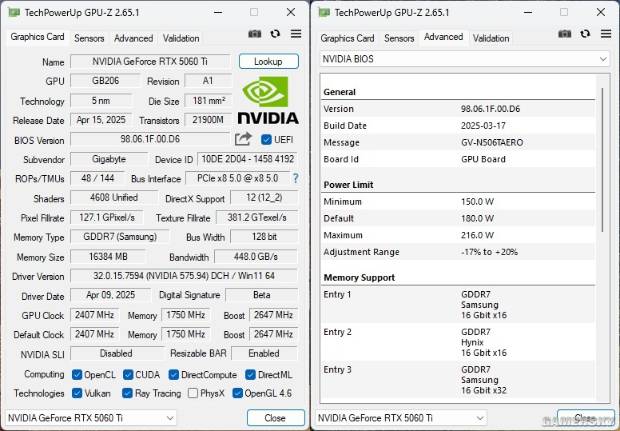Open hamburger menu in right GPU-Z window
Screen dimensions: 620x431
(x=606, y=34)
